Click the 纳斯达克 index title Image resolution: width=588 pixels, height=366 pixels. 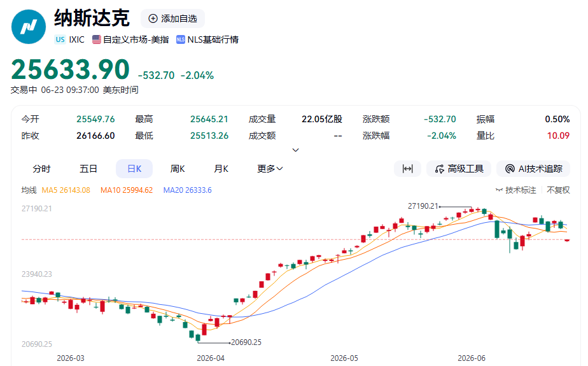point(92,18)
